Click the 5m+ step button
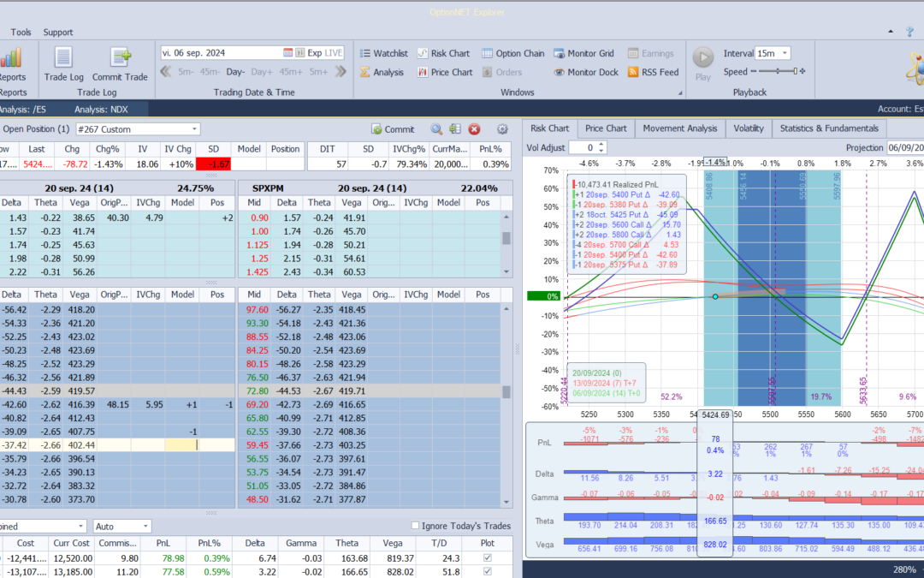 318,72
